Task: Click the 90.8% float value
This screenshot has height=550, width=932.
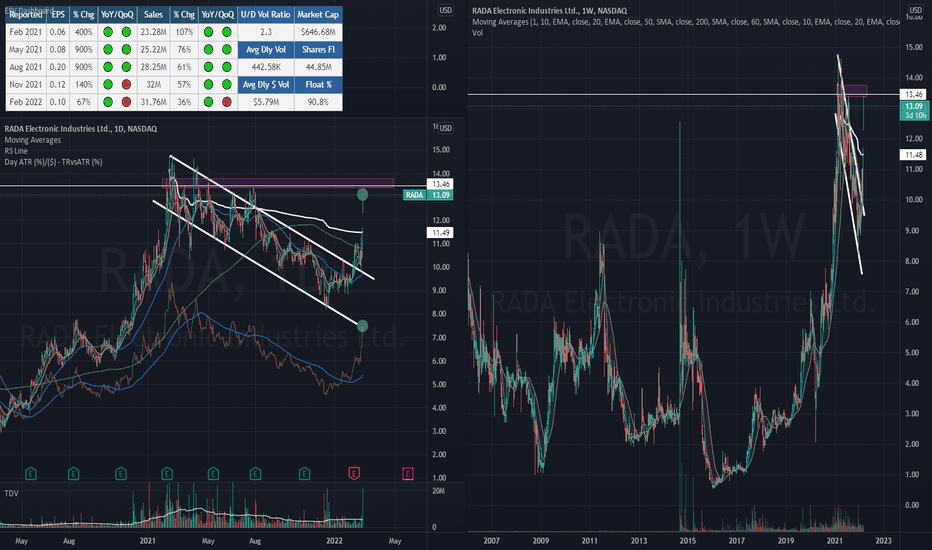Action: [x=318, y=102]
